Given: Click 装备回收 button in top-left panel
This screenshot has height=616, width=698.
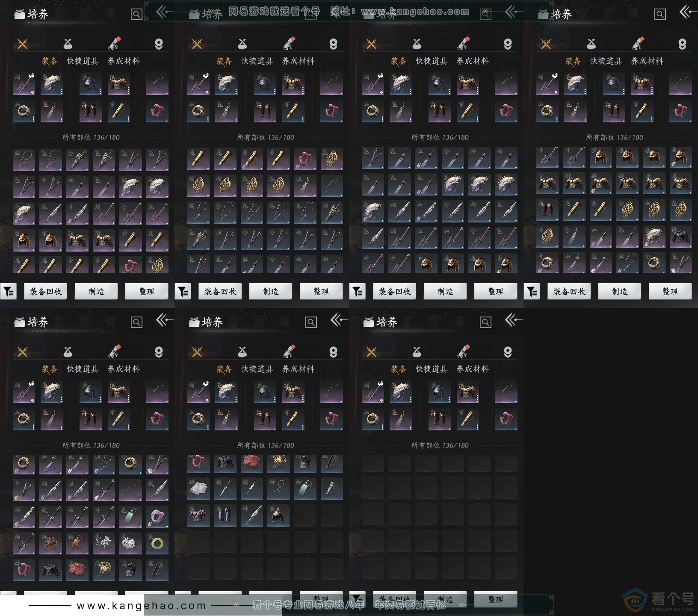Looking at the screenshot, I should [x=46, y=292].
